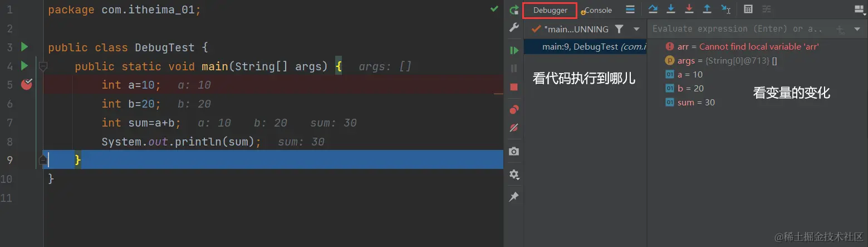868x247 pixels.
Task: Open debugger settings wrench icon
Action: [514, 28]
